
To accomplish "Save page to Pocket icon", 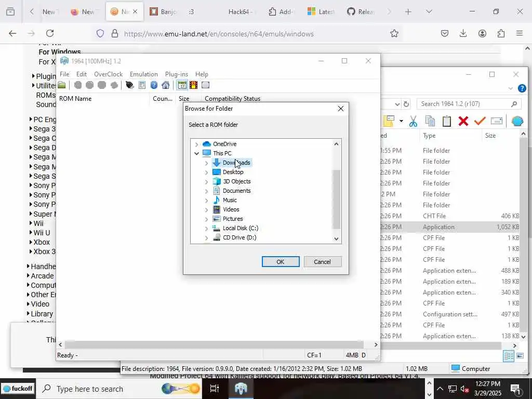I will (x=445, y=33).
